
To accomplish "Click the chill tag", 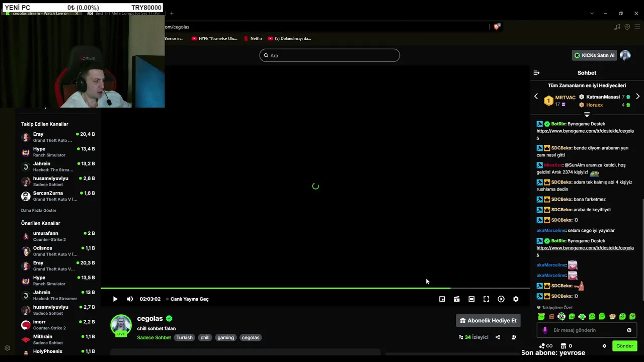I will pyautogui.click(x=205, y=337).
